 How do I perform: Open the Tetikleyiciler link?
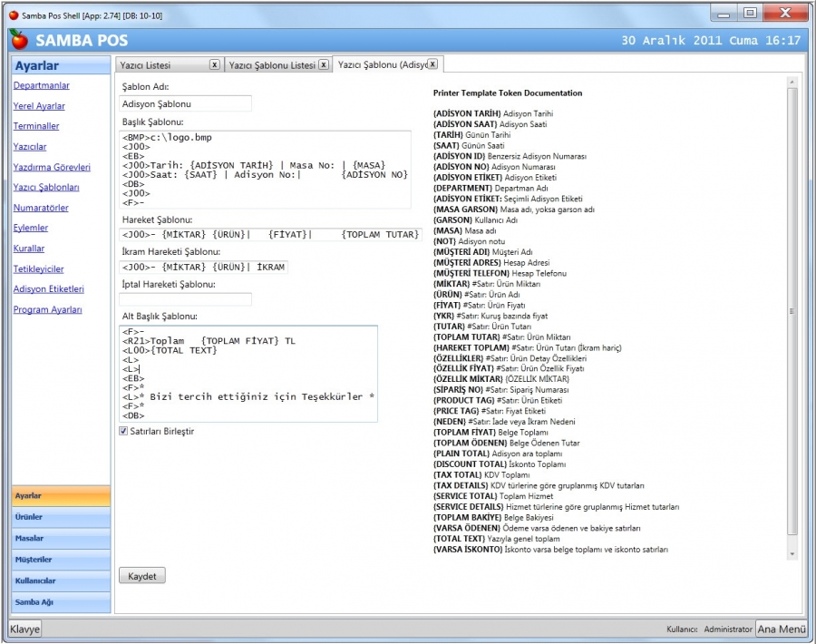[x=38, y=269]
